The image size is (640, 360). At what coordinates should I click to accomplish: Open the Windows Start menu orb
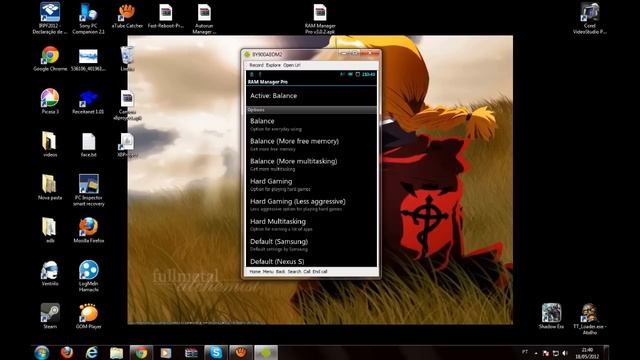42,353
